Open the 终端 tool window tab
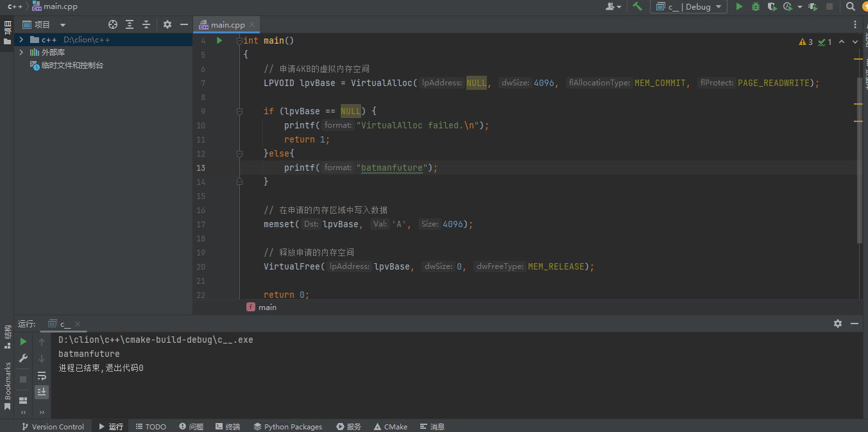868x432 pixels. click(x=228, y=426)
